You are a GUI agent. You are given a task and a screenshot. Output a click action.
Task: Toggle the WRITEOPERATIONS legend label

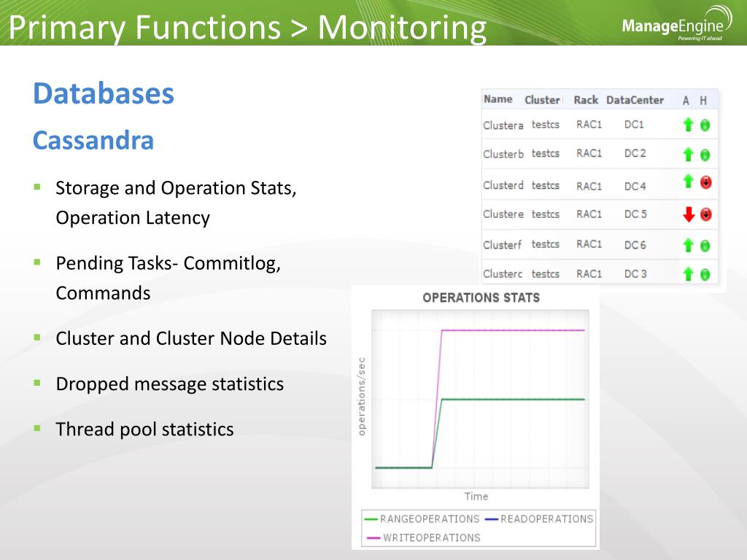[432, 538]
